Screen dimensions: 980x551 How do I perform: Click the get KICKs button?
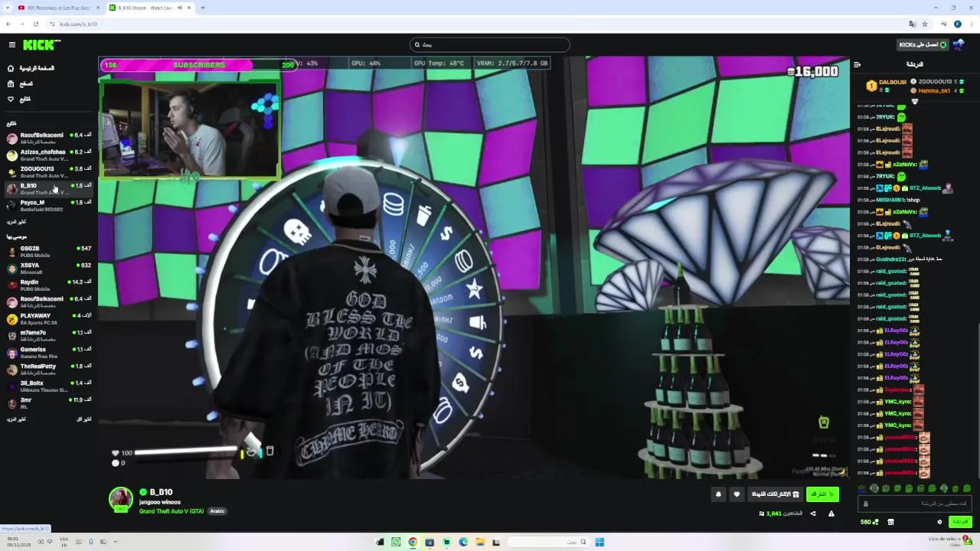[x=923, y=44]
